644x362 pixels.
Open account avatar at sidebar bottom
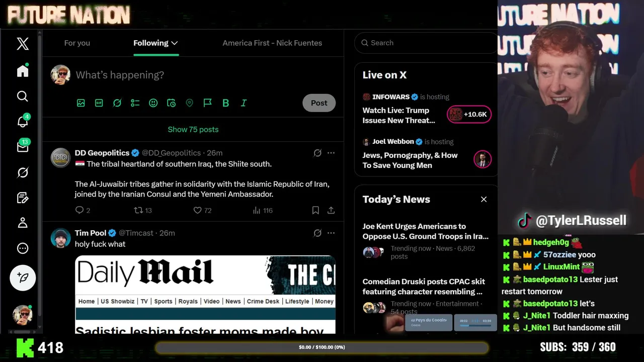[x=23, y=315]
